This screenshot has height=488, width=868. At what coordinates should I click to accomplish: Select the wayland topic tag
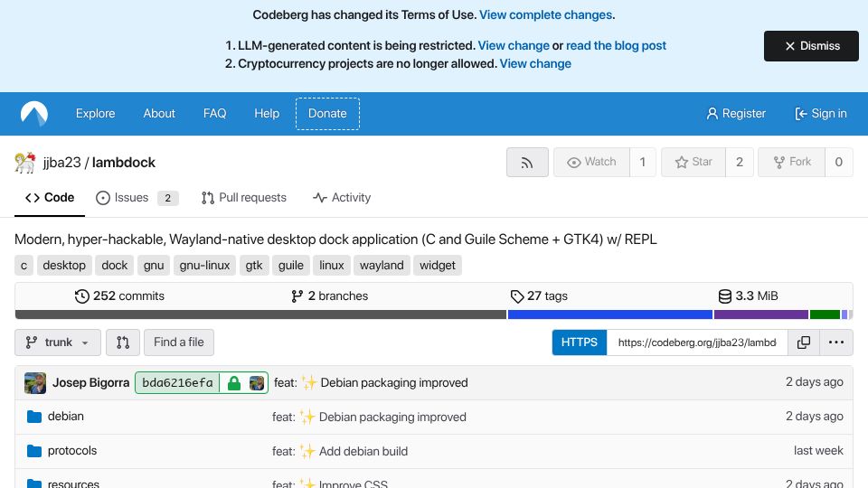[382, 266]
